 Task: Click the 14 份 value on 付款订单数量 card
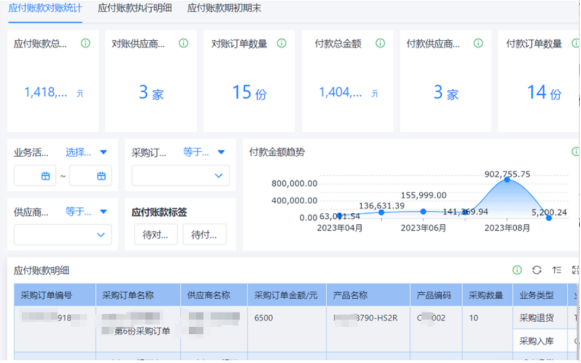click(544, 92)
